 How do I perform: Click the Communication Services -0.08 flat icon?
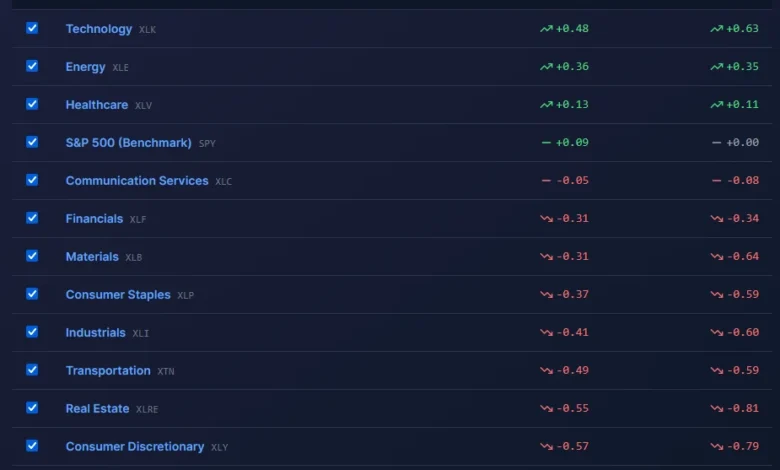click(716, 181)
